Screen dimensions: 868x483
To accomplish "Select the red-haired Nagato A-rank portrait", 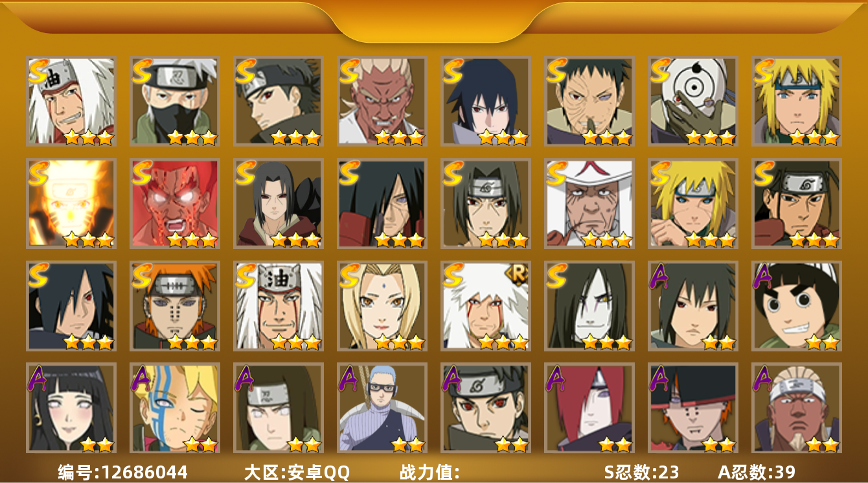I will (589, 408).
